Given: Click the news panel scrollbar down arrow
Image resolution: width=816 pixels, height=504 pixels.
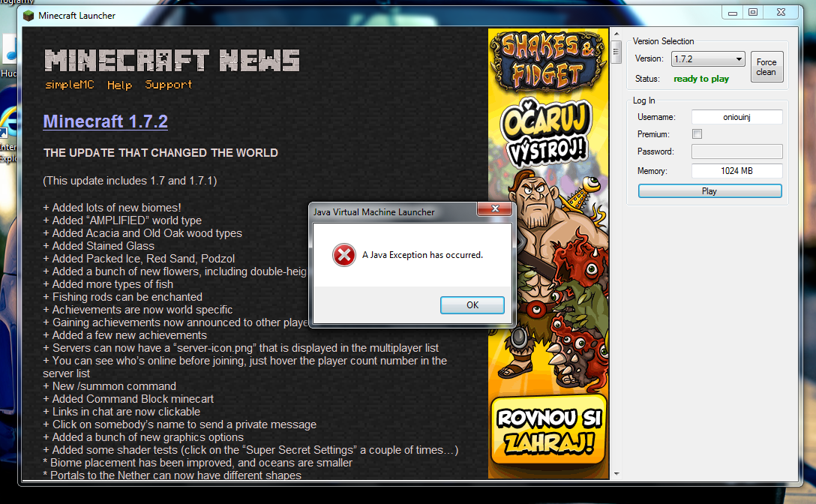Looking at the screenshot, I should [x=616, y=474].
